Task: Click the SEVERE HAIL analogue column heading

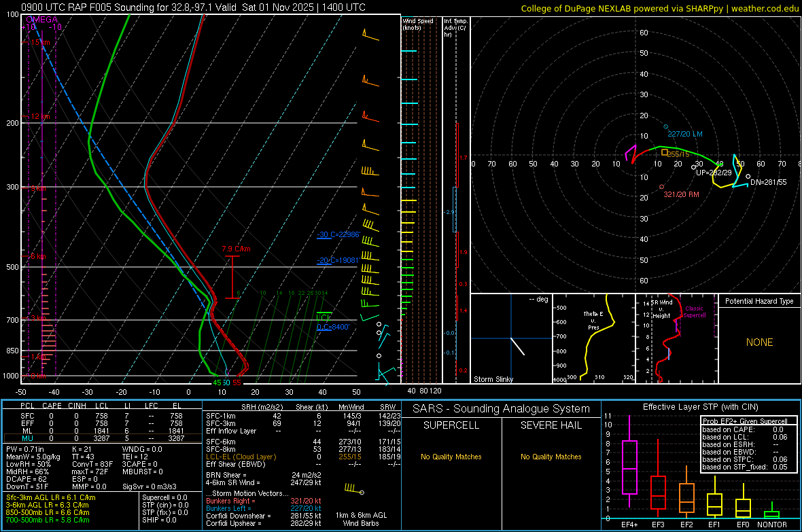Action: (551, 425)
